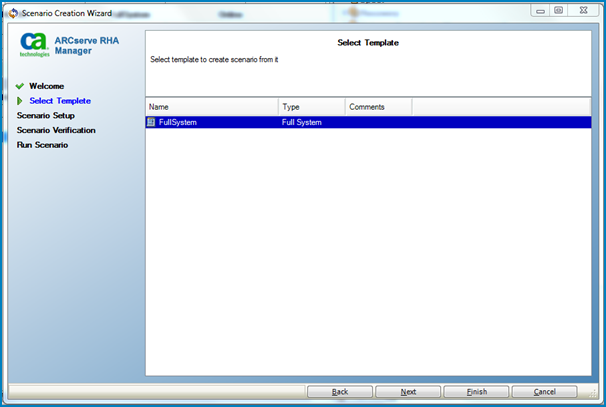Click the CA technologies logo
Viewport: 606px width, 407px height.
coord(34,44)
